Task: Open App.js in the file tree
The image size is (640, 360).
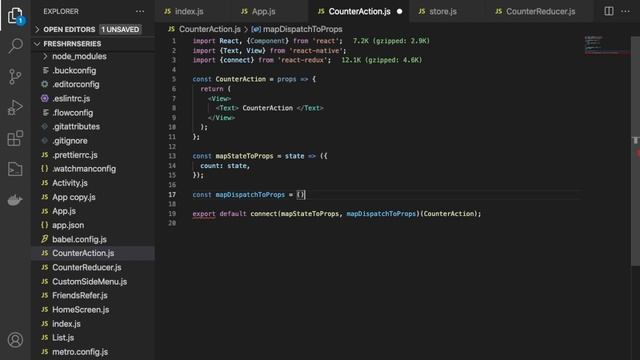Action: click(x=64, y=211)
